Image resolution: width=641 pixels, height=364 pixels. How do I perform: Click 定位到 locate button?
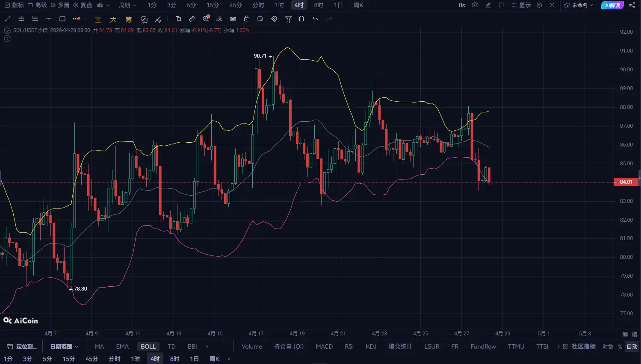(x=21, y=346)
